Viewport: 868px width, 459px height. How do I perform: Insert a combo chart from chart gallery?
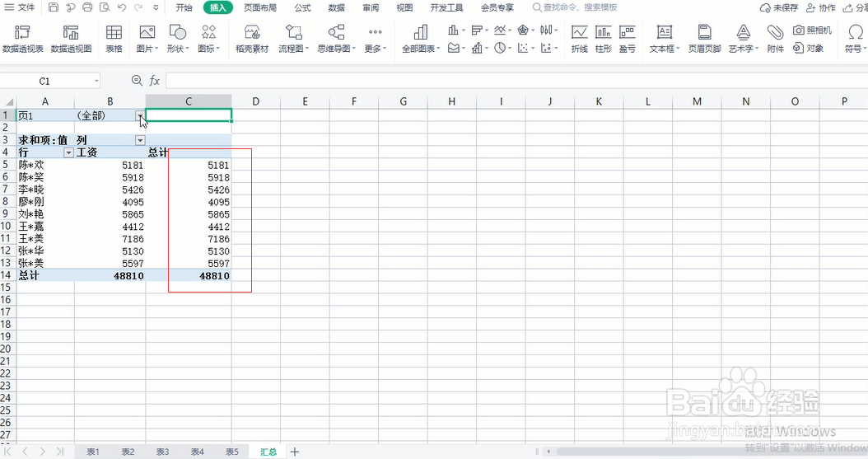coord(478,48)
